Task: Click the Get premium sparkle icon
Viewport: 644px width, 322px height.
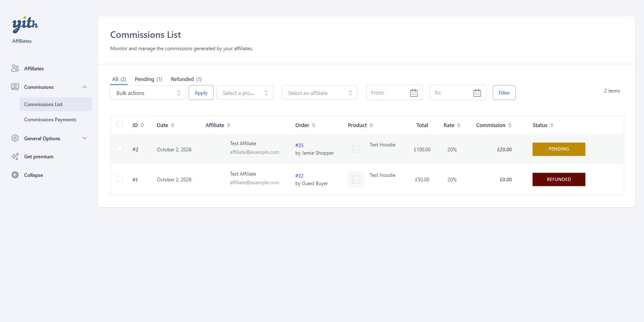Action: (x=15, y=156)
